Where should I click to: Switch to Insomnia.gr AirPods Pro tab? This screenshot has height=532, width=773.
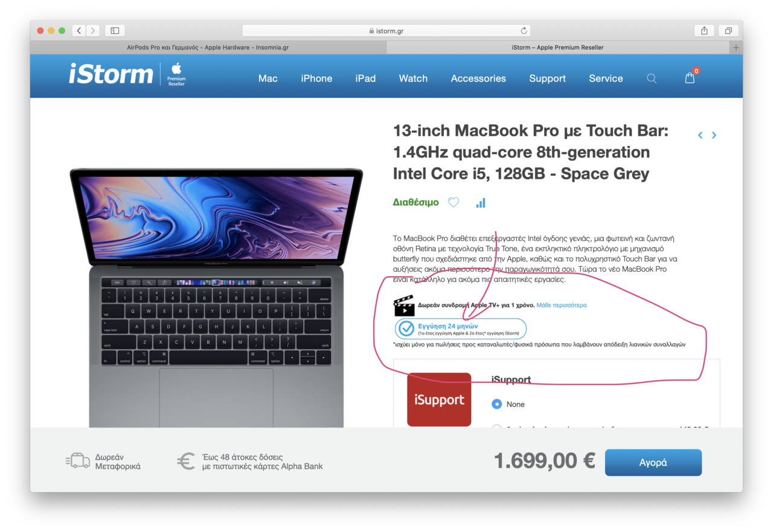(x=208, y=47)
